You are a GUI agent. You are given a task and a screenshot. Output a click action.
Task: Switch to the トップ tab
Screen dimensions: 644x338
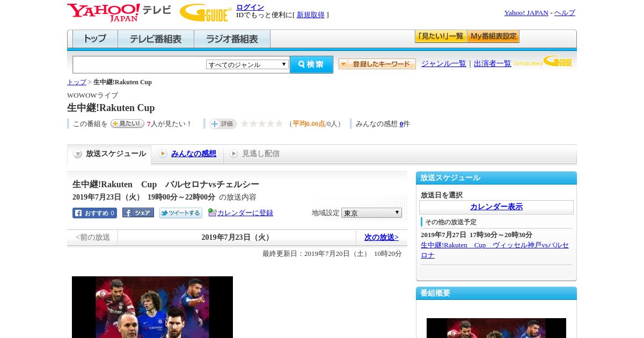pyautogui.click(x=95, y=39)
